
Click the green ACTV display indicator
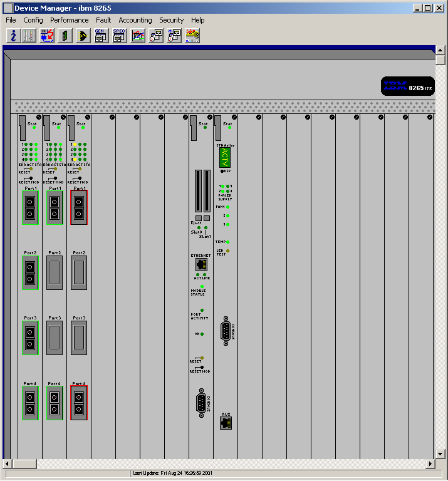(225, 154)
